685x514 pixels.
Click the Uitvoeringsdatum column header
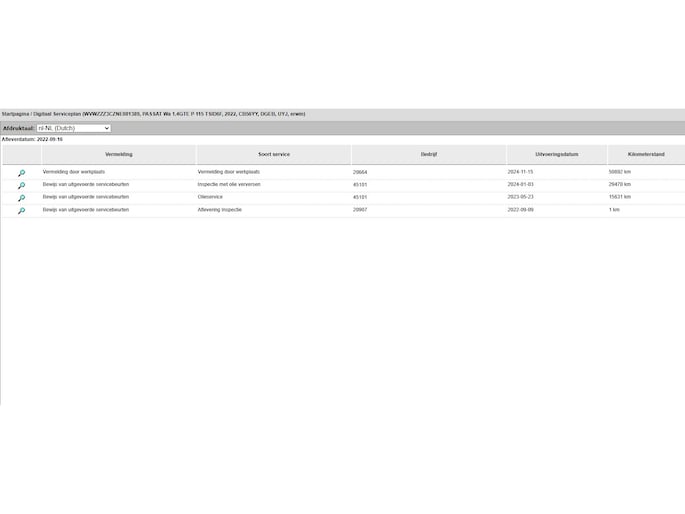coord(556,154)
